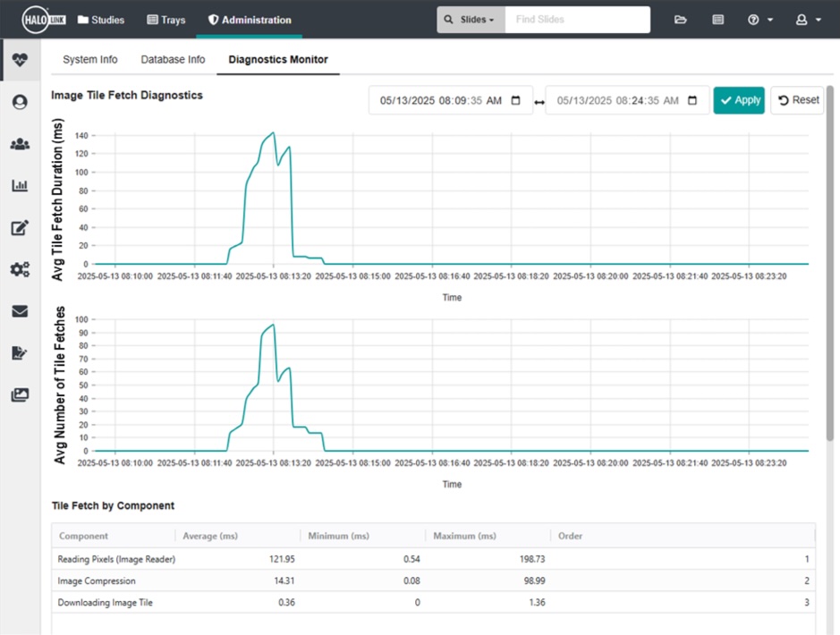Select the Image Compression row
The height and width of the screenshot is (635, 840).
coord(433,581)
